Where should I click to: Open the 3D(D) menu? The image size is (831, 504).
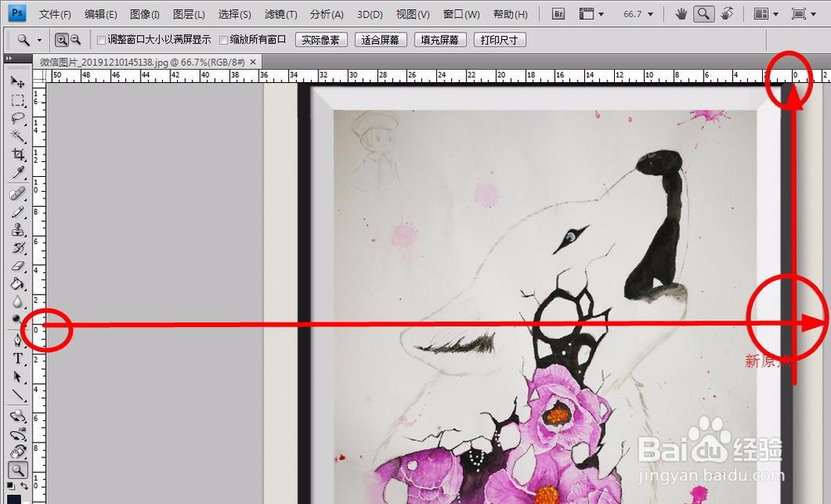370,14
